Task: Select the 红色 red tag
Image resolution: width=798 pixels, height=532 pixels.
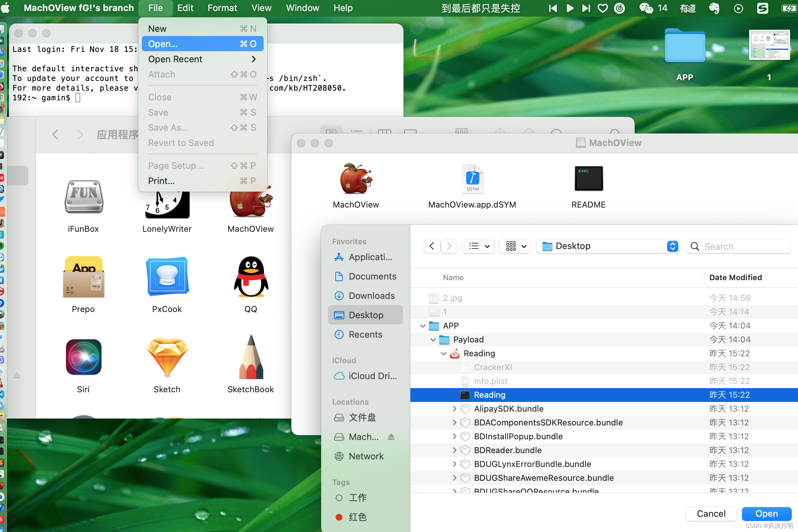Action: pyautogui.click(x=365, y=517)
